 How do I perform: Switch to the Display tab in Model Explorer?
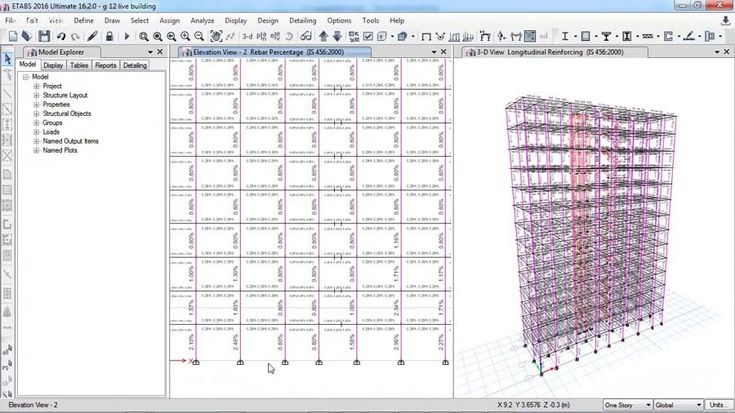tap(53, 66)
